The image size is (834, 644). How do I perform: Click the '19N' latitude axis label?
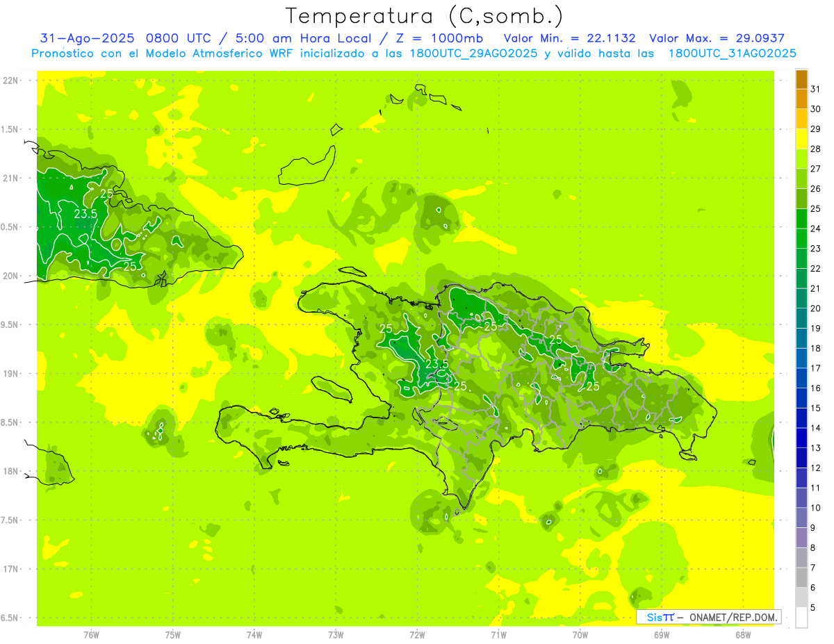point(12,374)
